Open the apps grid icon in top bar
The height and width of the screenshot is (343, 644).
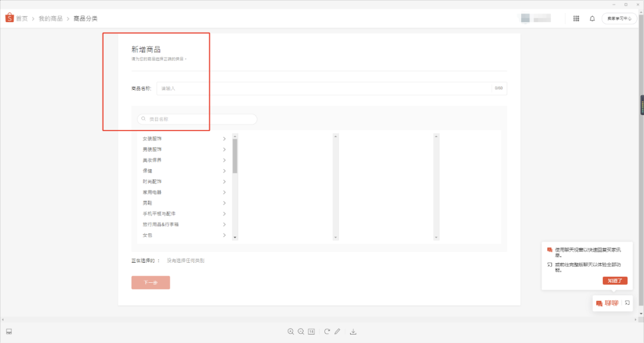tap(576, 18)
